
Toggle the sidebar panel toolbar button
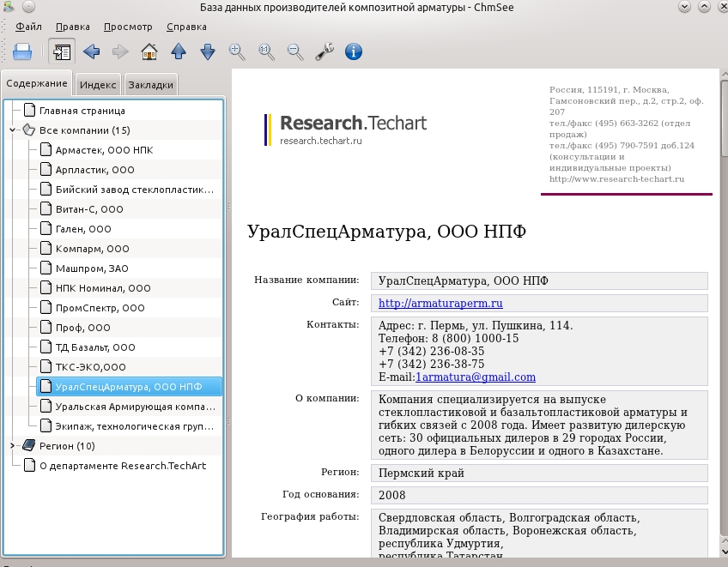pos(62,51)
